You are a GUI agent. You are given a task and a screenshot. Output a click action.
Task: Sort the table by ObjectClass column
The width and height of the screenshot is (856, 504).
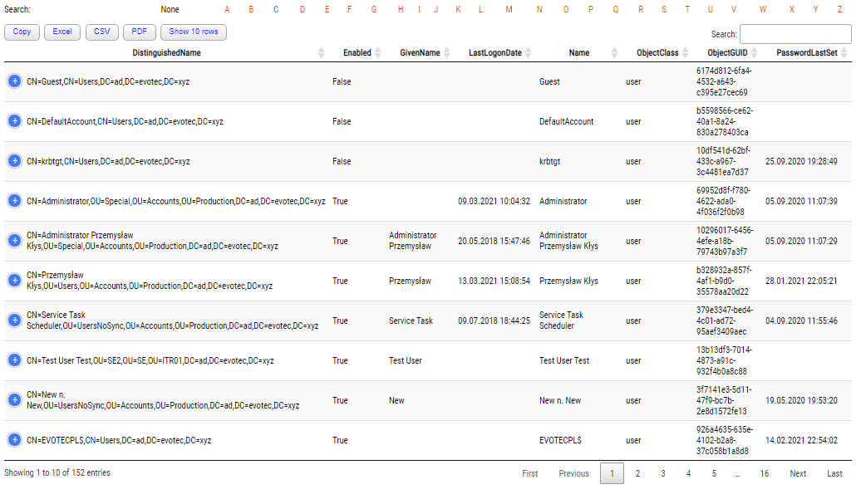click(652, 52)
